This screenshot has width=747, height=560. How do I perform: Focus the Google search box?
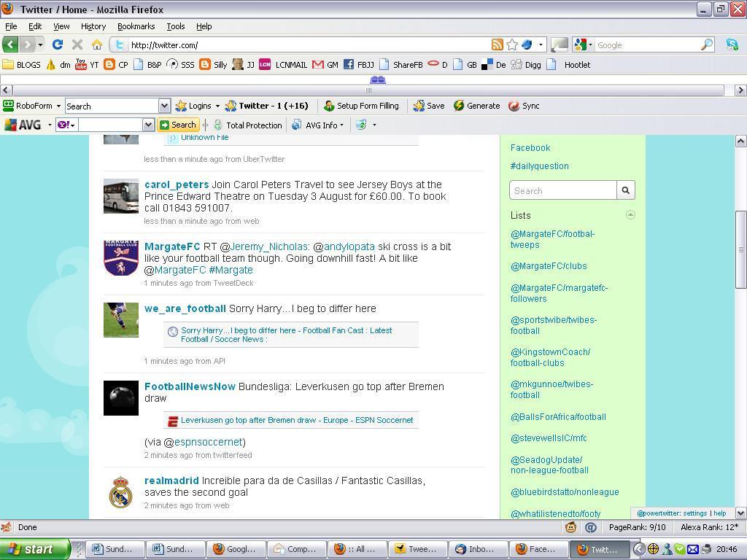point(647,44)
